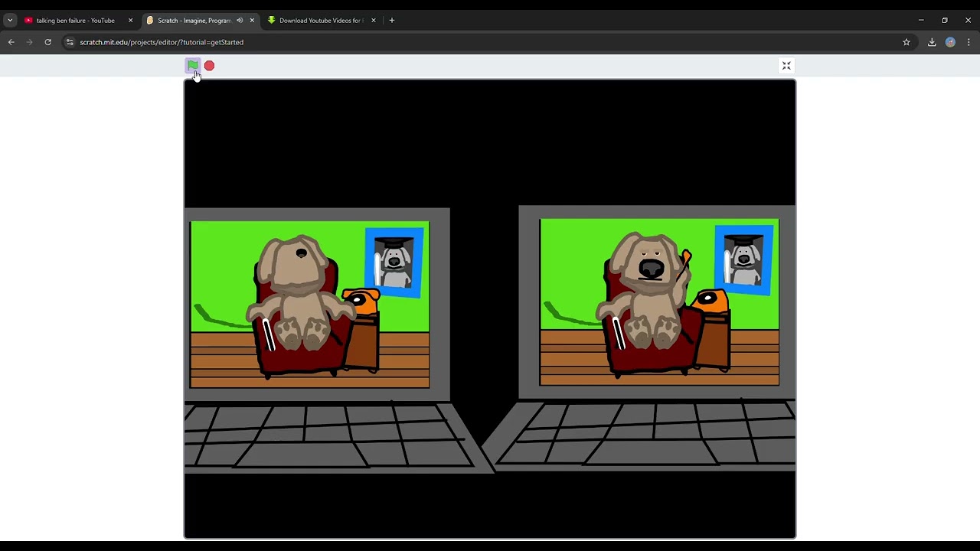Click the green flag to start project
The height and width of the screenshot is (551, 980).
pyautogui.click(x=192, y=66)
